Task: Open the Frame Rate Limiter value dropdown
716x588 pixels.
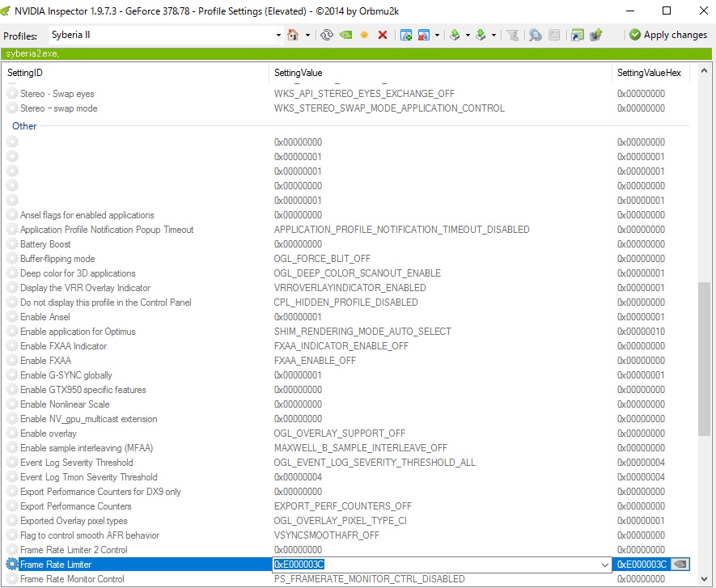Action: tap(605, 565)
